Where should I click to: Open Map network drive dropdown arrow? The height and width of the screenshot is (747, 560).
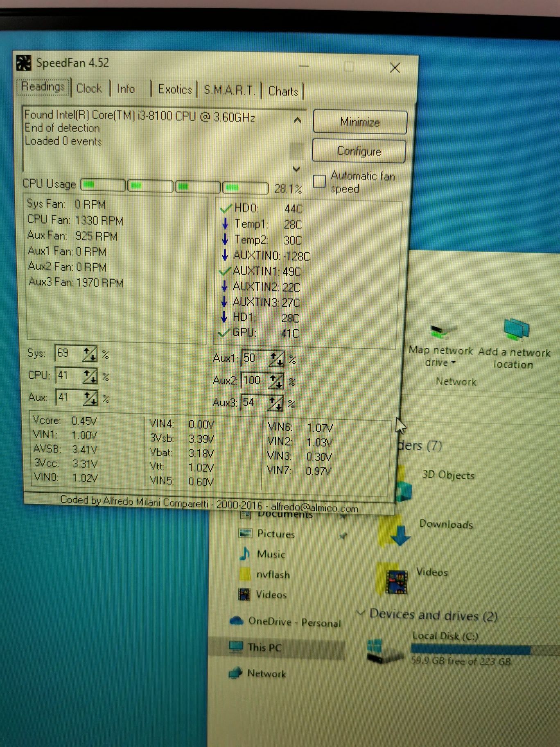tap(453, 362)
